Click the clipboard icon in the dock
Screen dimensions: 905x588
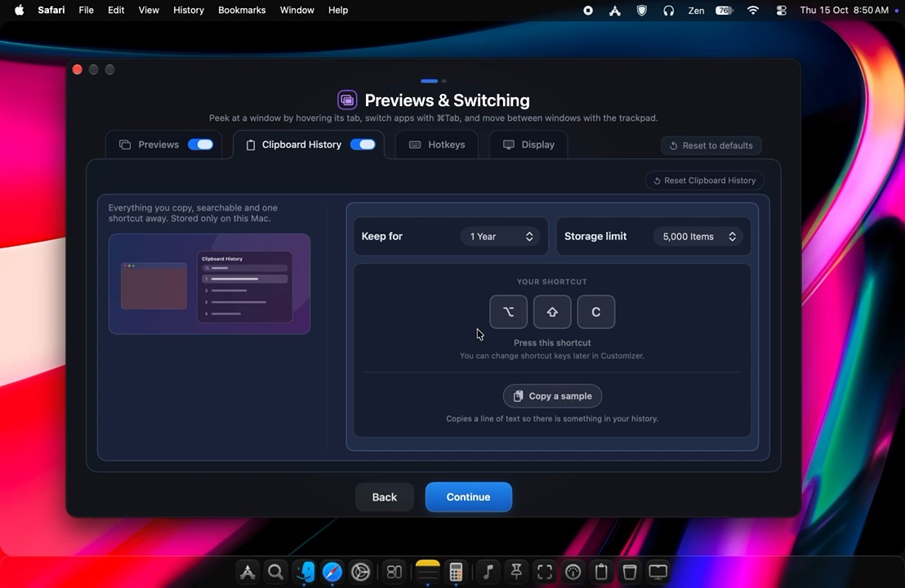[x=601, y=572]
